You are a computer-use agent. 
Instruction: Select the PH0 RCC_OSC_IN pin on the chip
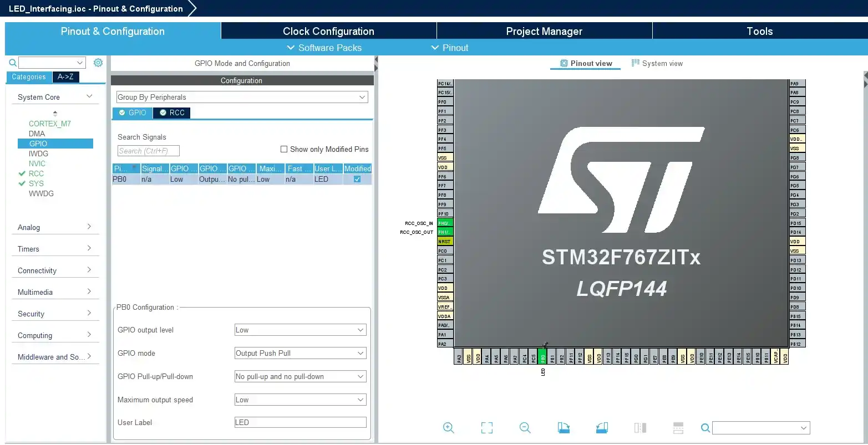click(x=445, y=223)
